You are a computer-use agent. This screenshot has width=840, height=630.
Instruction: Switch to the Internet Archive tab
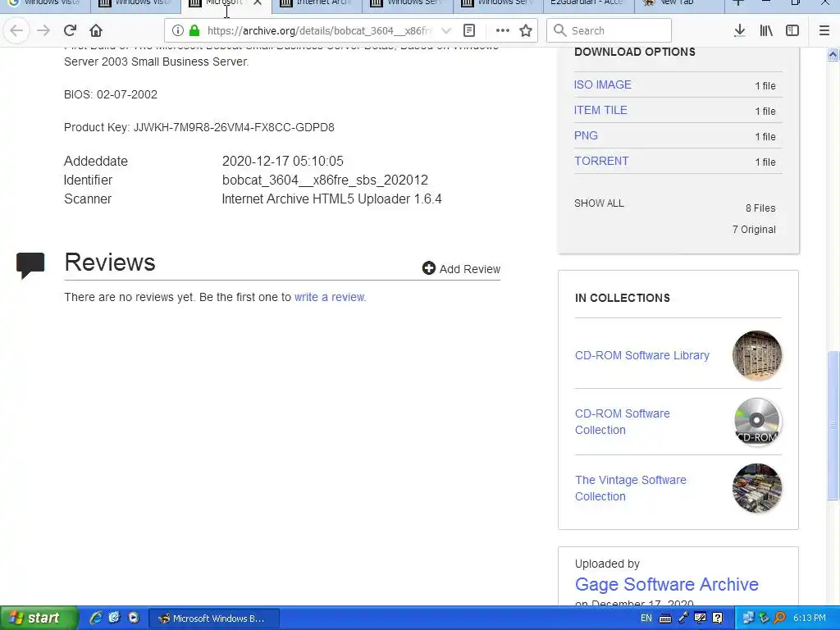[317, 3]
